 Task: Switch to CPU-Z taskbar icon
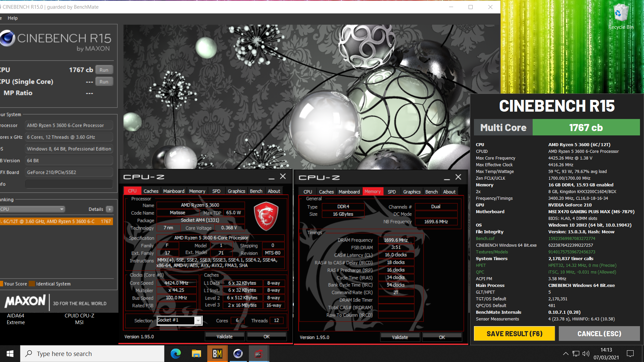pyautogui.click(x=259, y=354)
